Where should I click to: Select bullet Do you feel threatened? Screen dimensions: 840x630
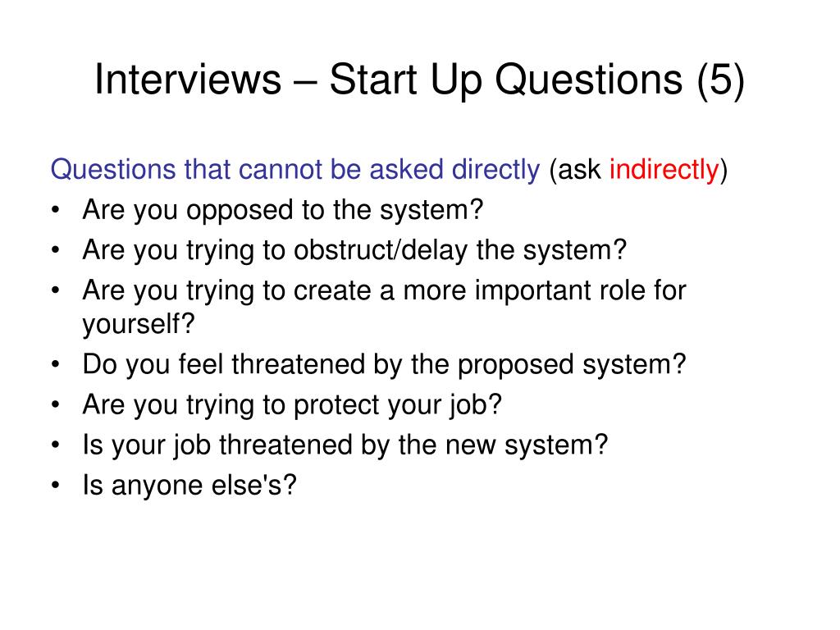[x=384, y=365]
